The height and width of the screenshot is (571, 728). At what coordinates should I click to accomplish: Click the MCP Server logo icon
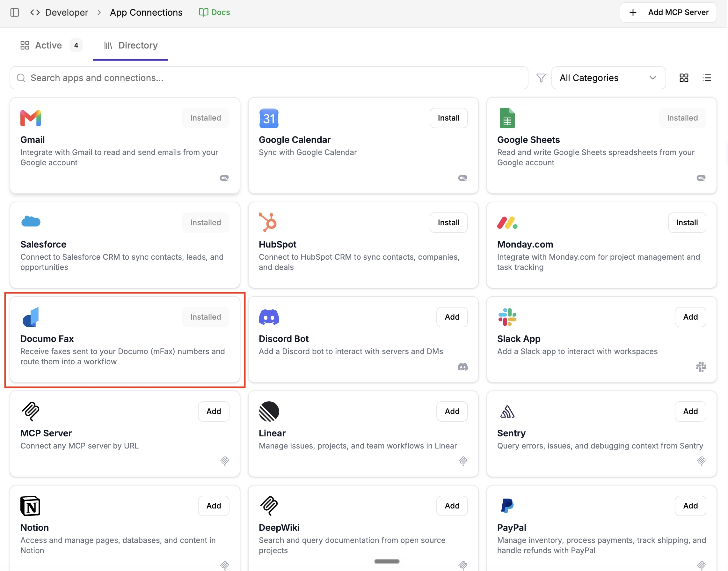click(30, 411)
